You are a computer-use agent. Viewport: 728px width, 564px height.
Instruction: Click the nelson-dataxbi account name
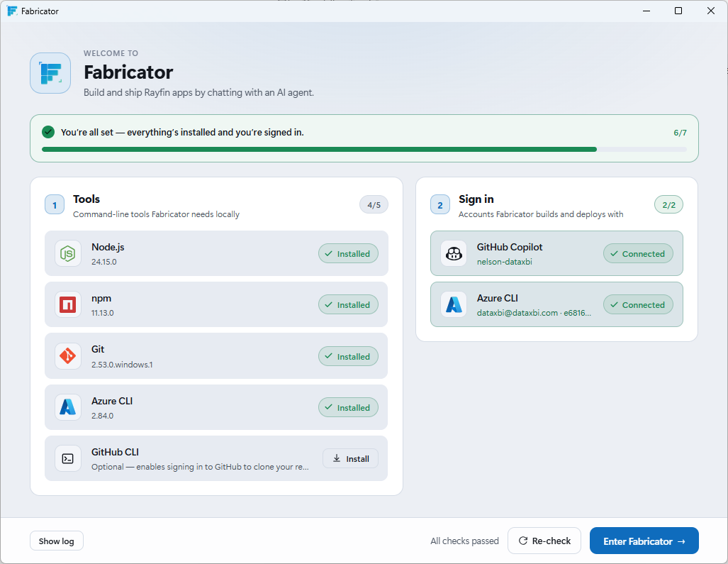pos(505,262)
